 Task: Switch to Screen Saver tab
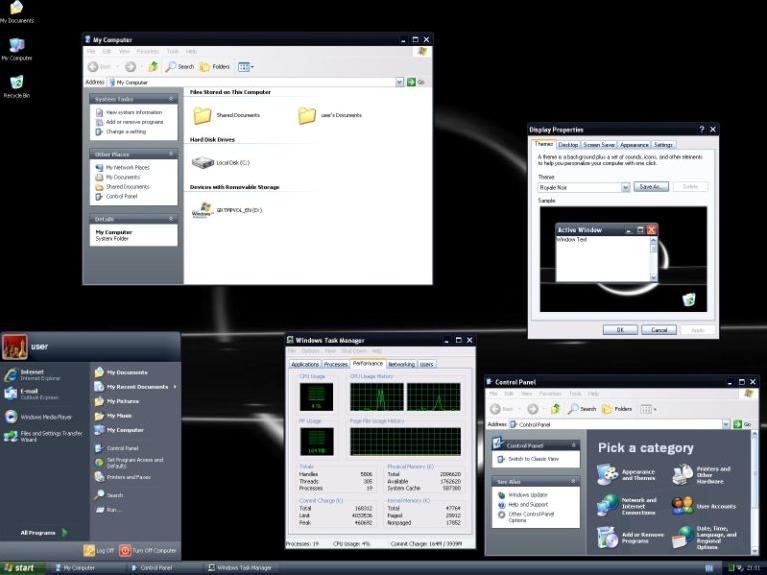599,145
